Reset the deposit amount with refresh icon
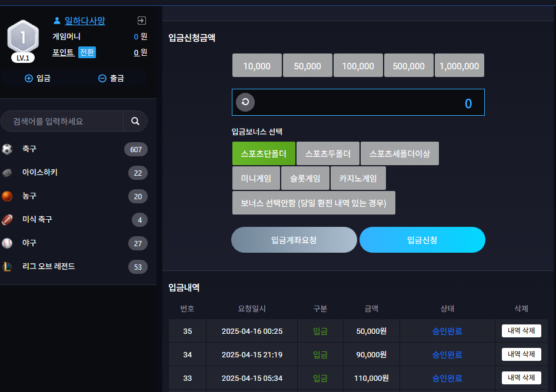 point(245,102)
